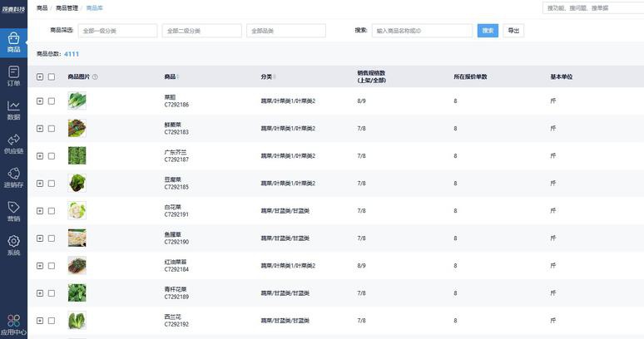The width and height of the screenshot is (644, 339).
Task: Check the box for product C7292192
Action: (x=52, y=321)
